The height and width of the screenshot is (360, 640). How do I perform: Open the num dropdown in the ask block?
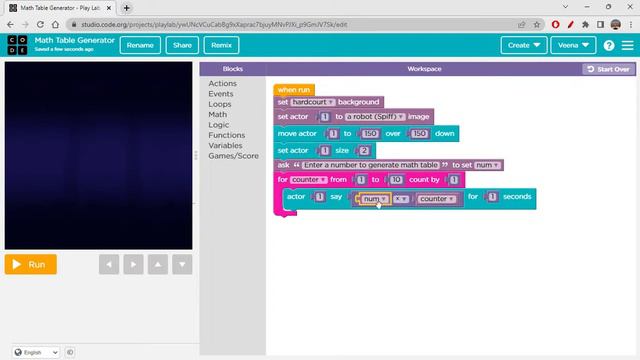tap(487, 165)
